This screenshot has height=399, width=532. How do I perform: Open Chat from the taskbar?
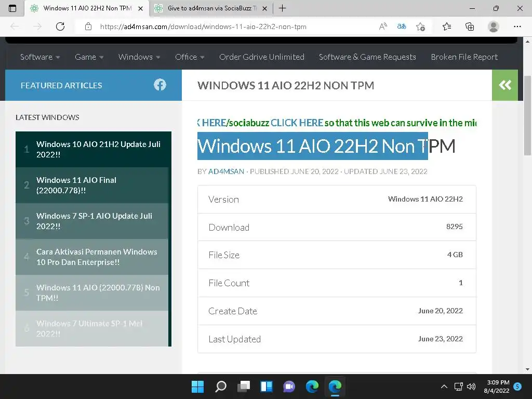pos(289,387)
